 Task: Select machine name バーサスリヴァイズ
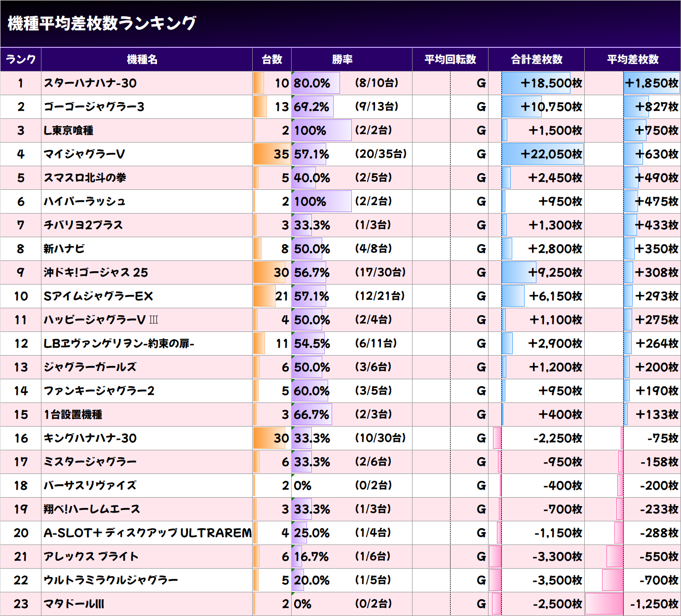click(x=90, y=486)
